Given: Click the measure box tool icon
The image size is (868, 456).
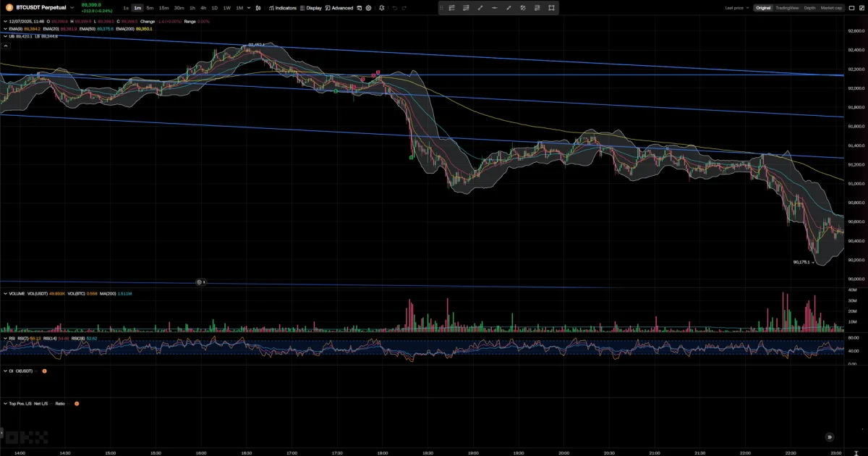Looking at the screenshot, I should (551, 8).
